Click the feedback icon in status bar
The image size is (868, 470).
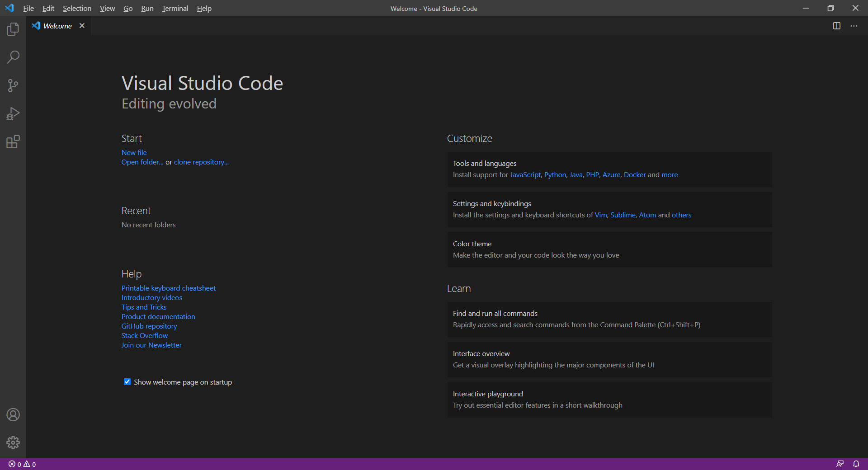click(x=840, y=464)
